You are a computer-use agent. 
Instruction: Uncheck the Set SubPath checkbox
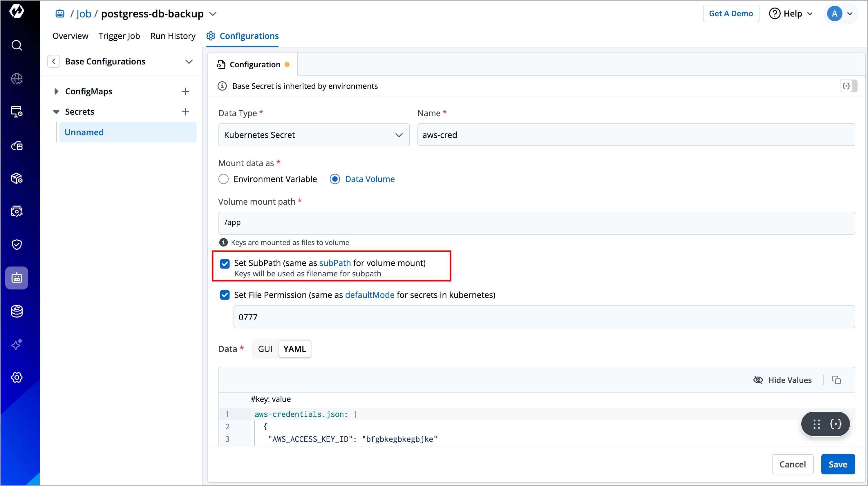pyautogui.click(x=225, y=264)
